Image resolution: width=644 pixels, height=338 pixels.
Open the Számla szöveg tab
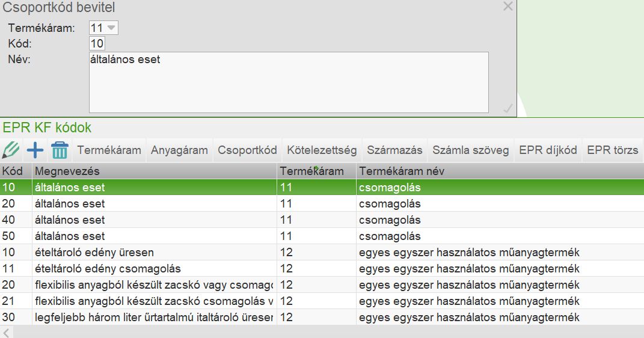tap(471, 150)
